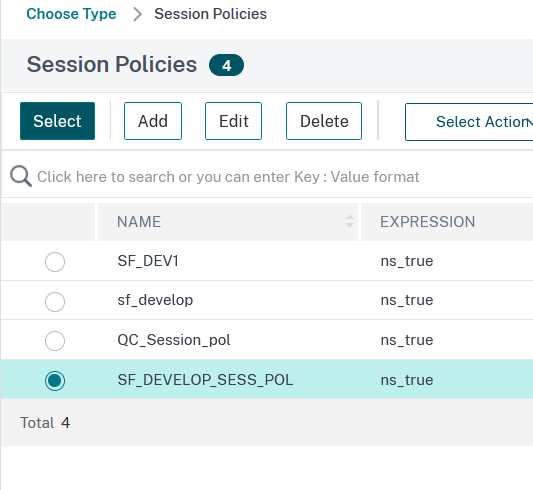This screenshot has width=533, height=490.
Task: Open the Select Action dropdown
Action: (x=469, y=122)
